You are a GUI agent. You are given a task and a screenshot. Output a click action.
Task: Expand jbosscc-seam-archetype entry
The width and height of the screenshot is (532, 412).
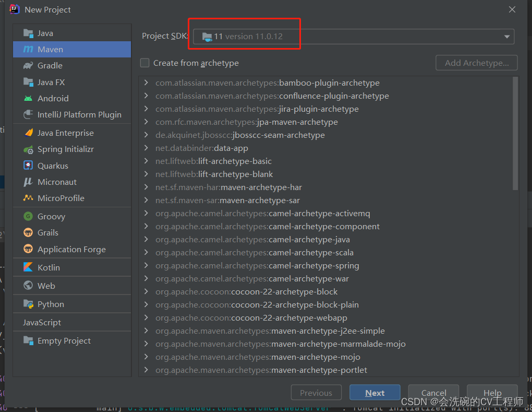(x=146, y=135)
